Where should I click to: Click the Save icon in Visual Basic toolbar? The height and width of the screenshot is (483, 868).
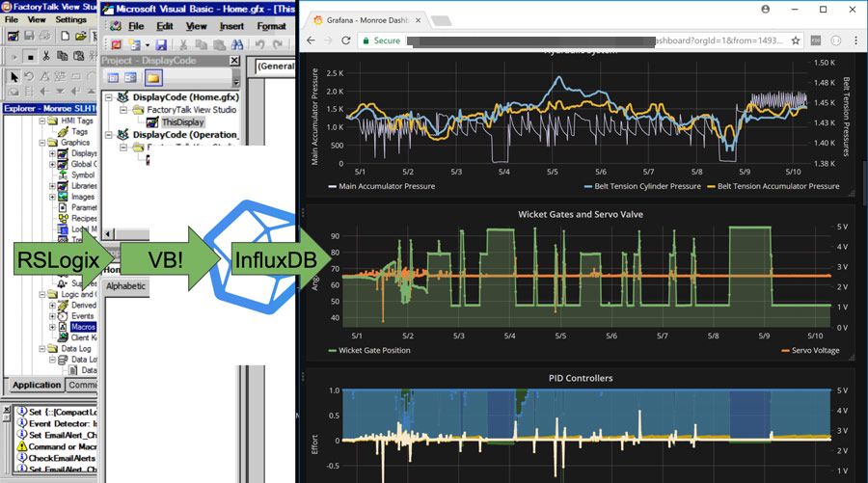(x=161, y=44)
